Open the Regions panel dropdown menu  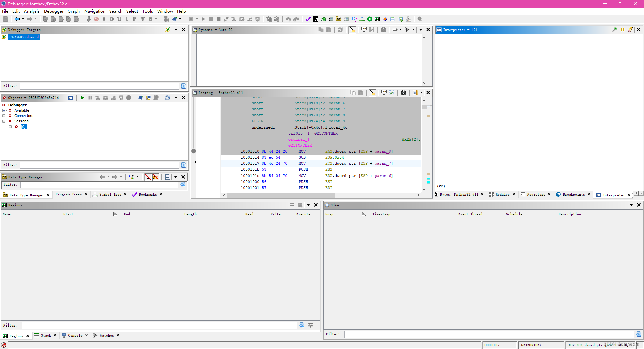(308, 205)
